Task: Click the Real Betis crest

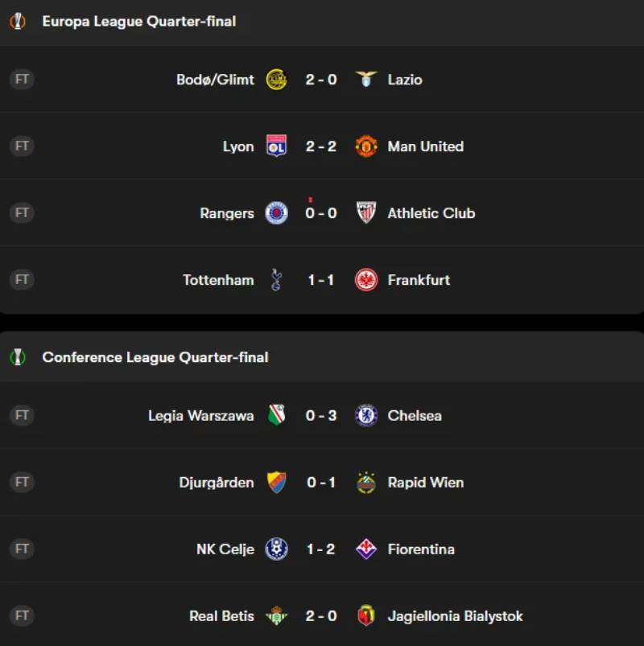Action: [x=276, y=616]
